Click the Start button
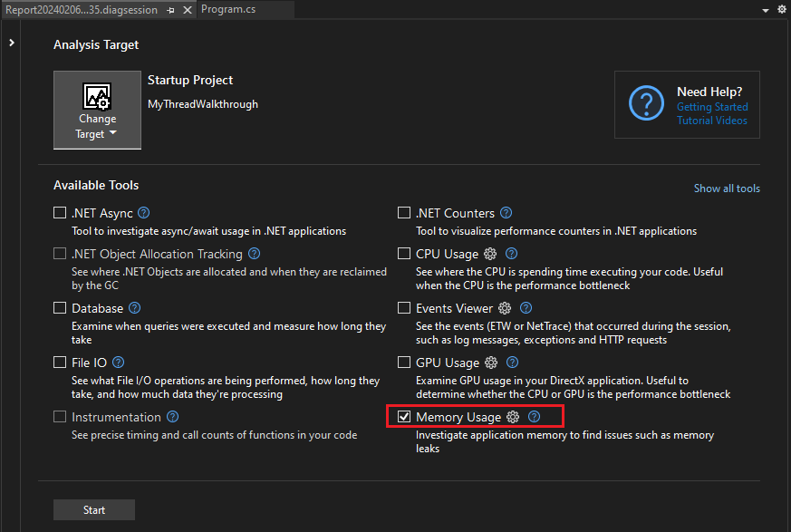 click(x=93, y=509)
